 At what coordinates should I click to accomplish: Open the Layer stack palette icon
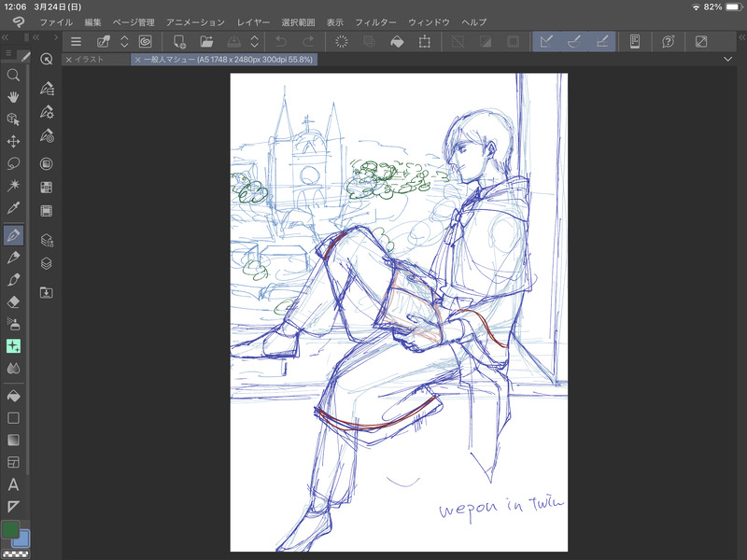(x=46, y=263)
